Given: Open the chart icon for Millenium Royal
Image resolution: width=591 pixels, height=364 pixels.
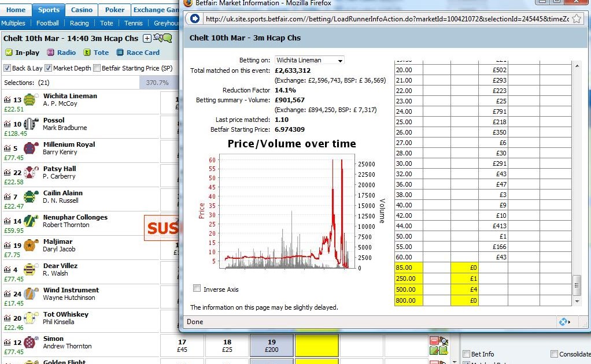Looking at the screenshot, I should tap(7, 148).
